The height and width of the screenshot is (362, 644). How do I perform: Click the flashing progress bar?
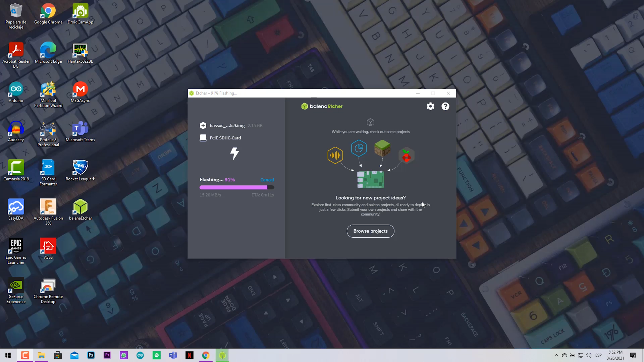[237, 187]
